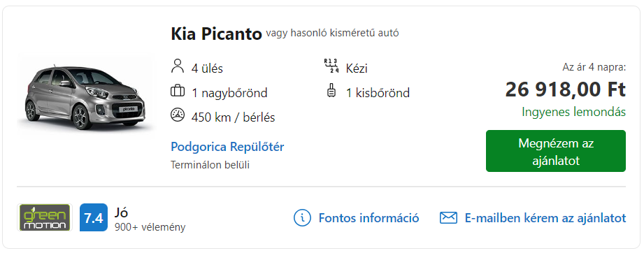The height and width of the screenshot is (260, 644).
Task: Click the 7.4 rating badge
Action: (94, 217)
